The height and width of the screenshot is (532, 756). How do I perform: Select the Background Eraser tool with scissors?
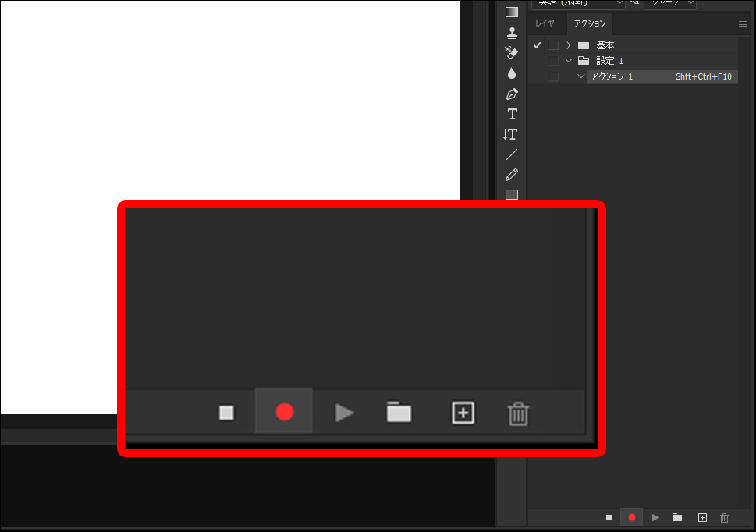(x=512, y=53)
